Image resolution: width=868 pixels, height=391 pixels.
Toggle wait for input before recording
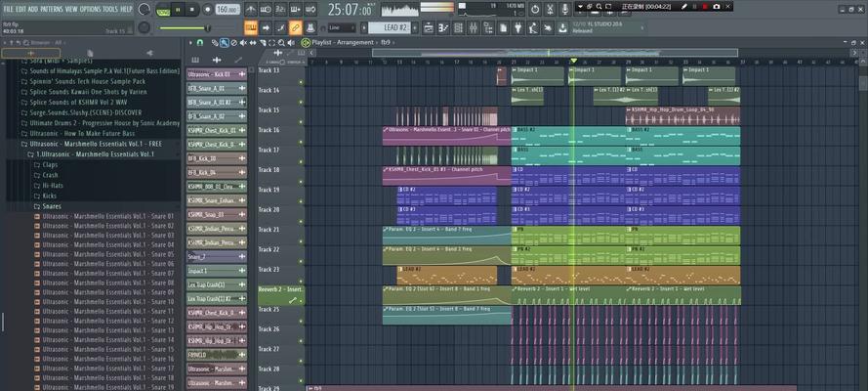[266, 10]
